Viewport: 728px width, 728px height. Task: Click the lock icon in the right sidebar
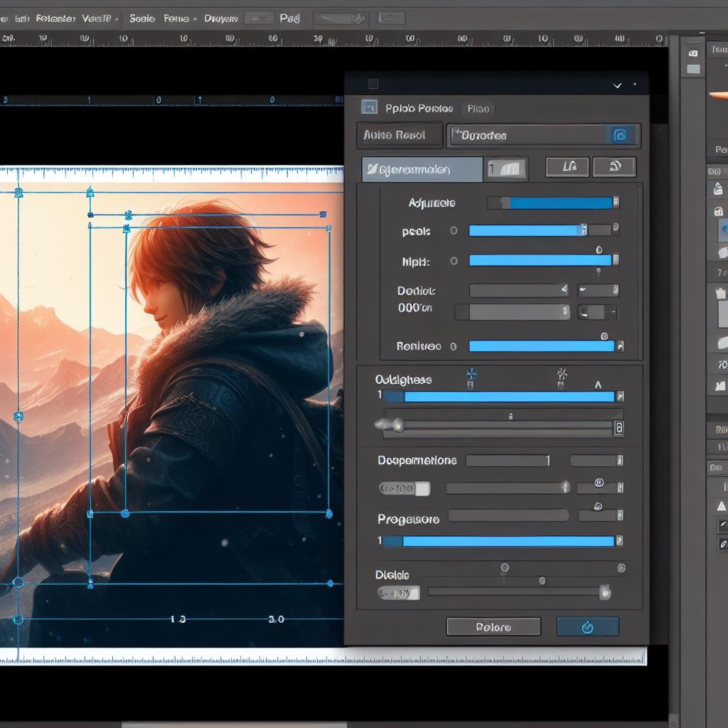(718, 211)
